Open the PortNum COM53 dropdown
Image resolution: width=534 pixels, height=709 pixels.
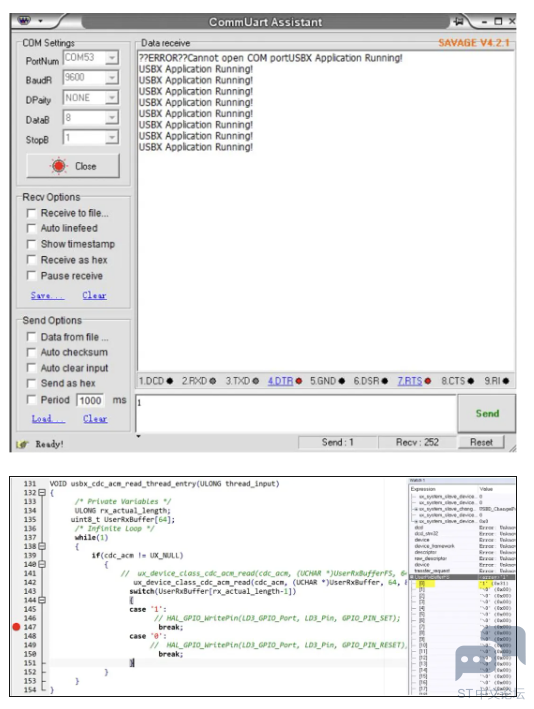click(111, 58)
